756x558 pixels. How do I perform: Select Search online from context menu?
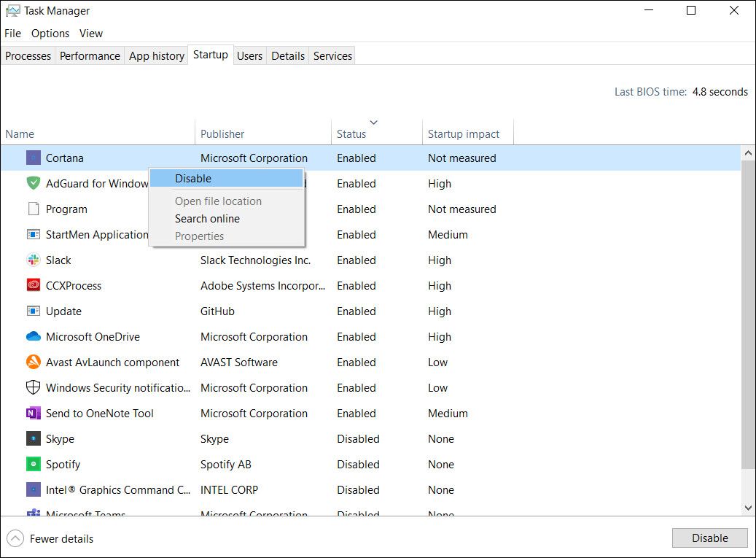(x=207, y=219)
